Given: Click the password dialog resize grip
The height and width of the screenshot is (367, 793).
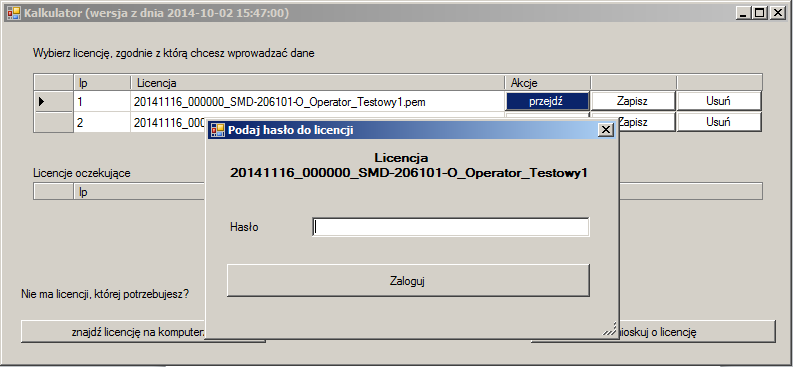Looking at the screenshot, I should coord(610,329).
